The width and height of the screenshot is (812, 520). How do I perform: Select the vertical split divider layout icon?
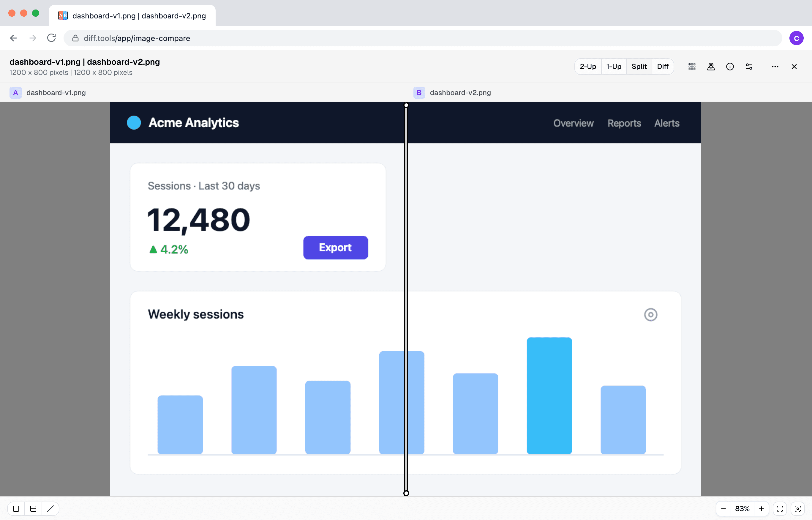point(16,508)
